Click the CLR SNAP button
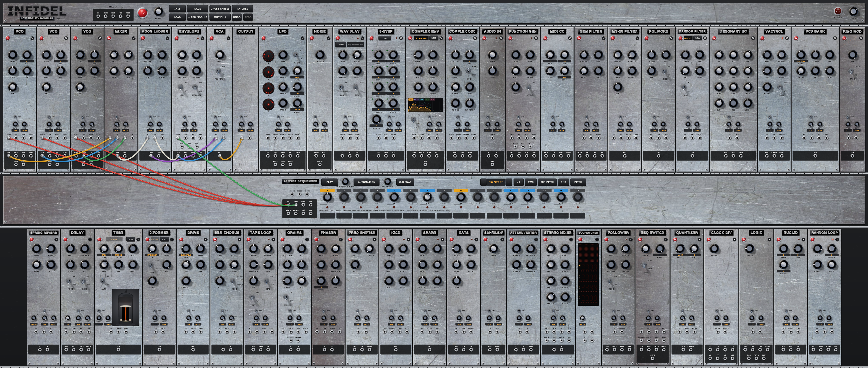This screenshot has width=868, height=368. (x=405, y=182)
